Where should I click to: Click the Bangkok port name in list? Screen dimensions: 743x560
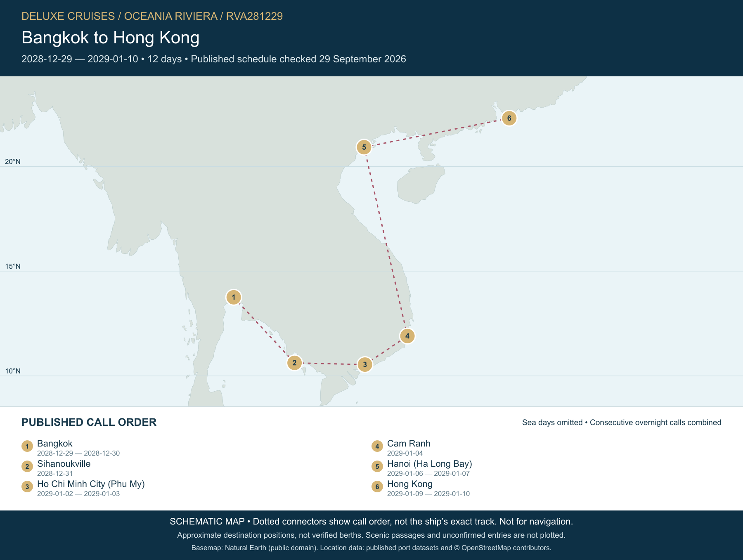point(55,444)
